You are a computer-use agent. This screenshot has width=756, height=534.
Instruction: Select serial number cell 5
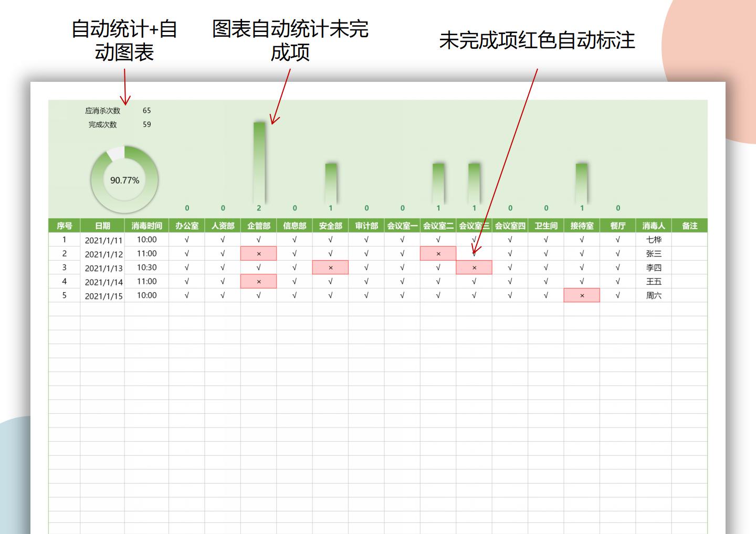(x=64, y=295)
